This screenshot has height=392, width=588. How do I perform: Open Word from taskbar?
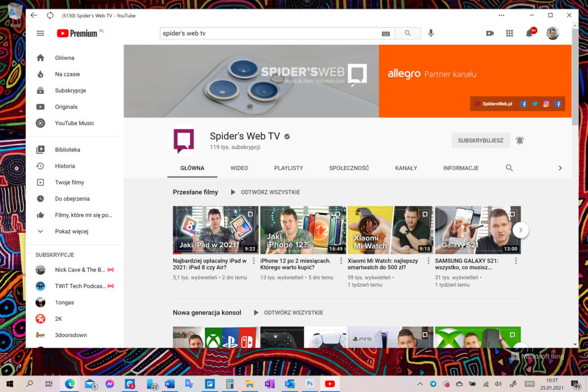tap(169, 384)
